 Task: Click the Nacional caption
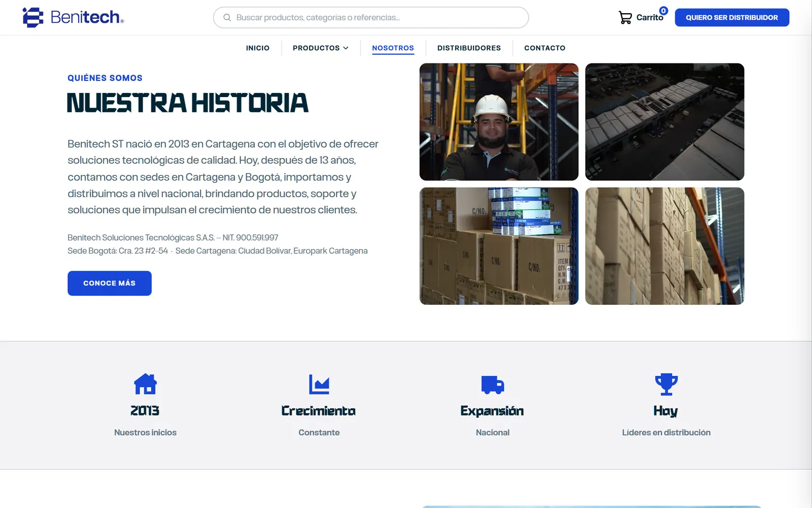[493, 432]
